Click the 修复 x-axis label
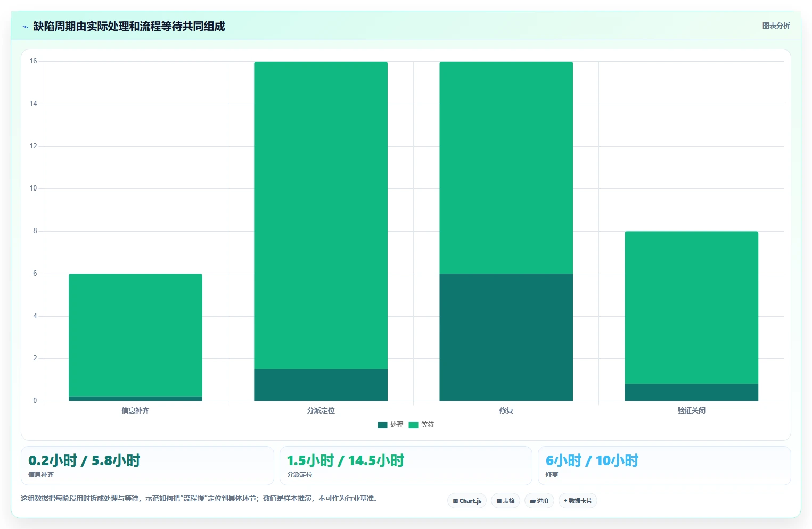Viewport: 812px width, 529px height. [506, 410]
